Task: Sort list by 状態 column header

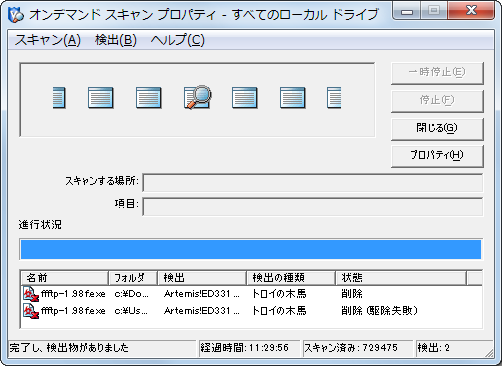Action: 401,278
